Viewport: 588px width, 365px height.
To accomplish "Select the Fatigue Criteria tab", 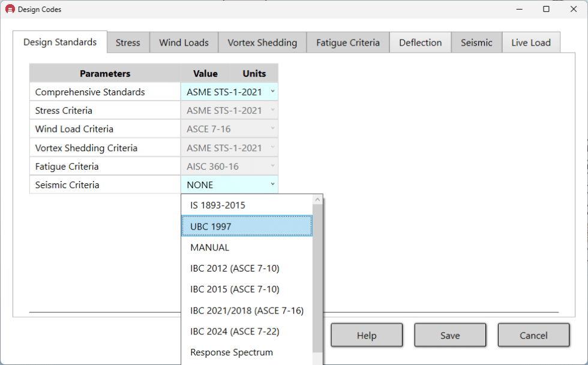I will coord(348,43).
